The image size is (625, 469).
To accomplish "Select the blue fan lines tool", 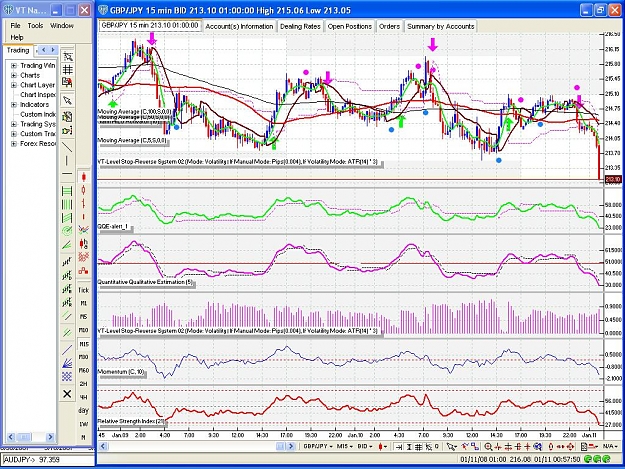I will pos(67,363).
